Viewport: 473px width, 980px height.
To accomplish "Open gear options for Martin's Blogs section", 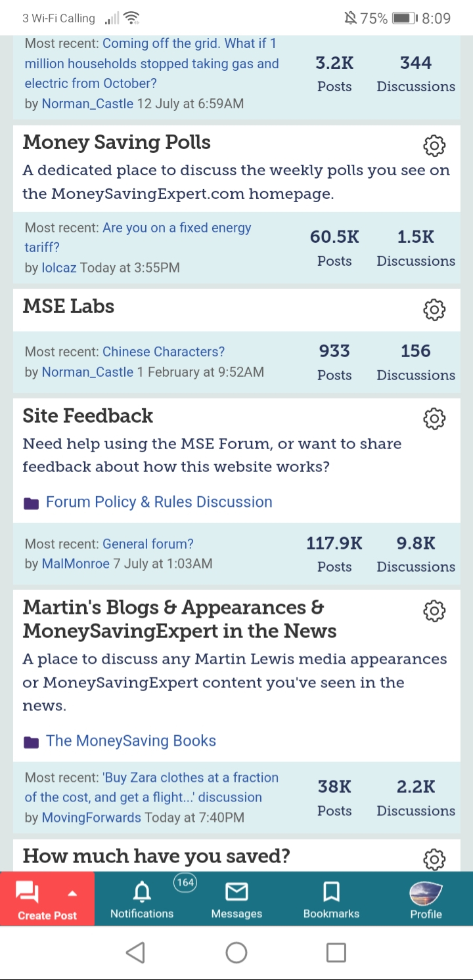I will [434, 610].
